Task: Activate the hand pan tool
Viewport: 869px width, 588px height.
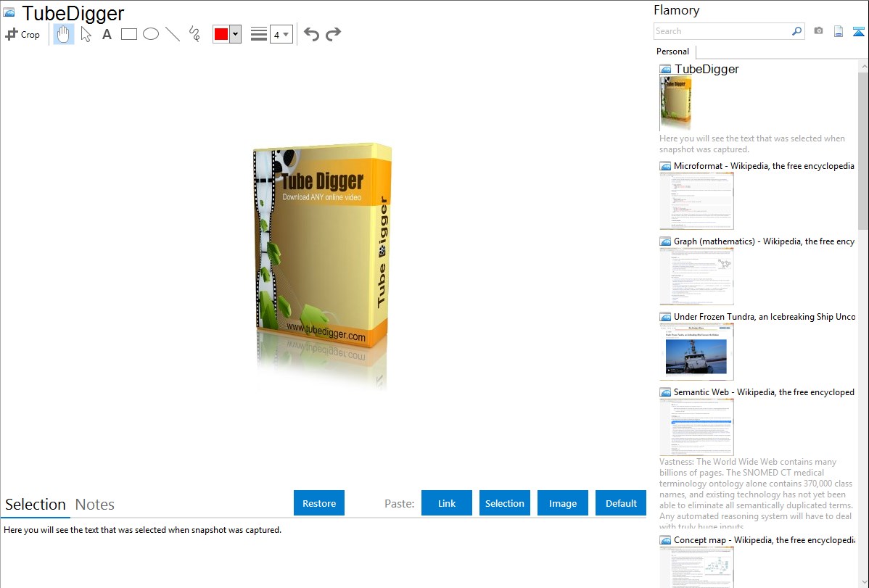Action: [64, 34]
